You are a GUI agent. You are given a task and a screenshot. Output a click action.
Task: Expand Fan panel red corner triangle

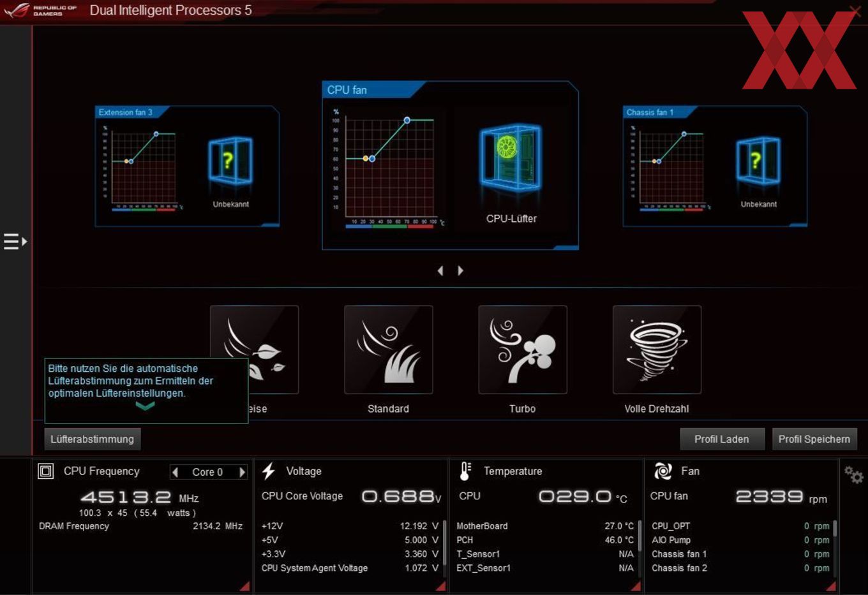tap(830, 586)
